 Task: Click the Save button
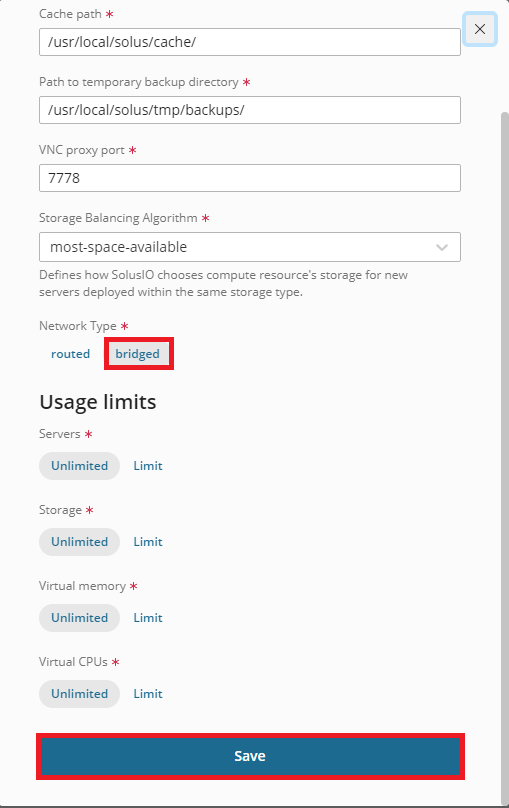(250, 756)
